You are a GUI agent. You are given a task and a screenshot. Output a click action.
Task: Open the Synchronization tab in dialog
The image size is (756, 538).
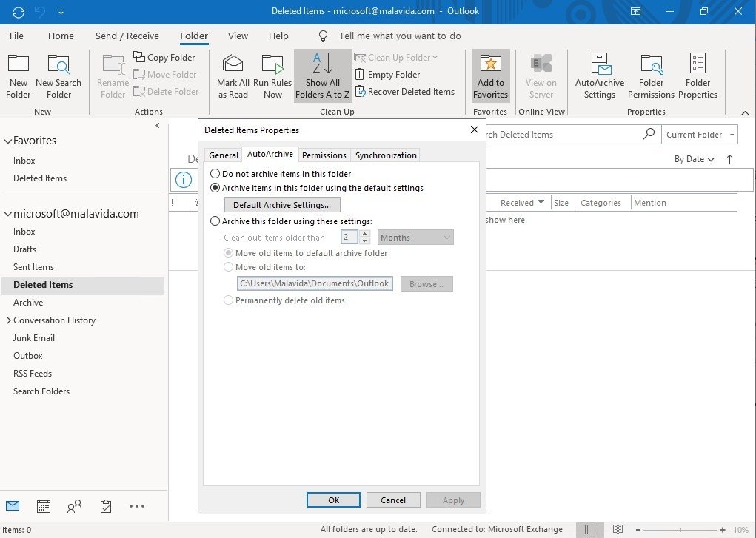pyautogui.click(x=386, y=155)
